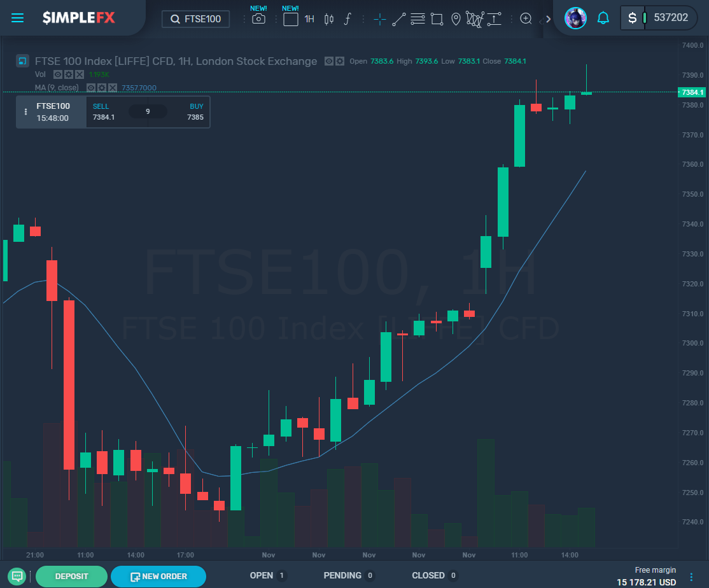Switch to the PENDING orders tab
This screenshot has height=588, width=709.
[x=348, y=575]
